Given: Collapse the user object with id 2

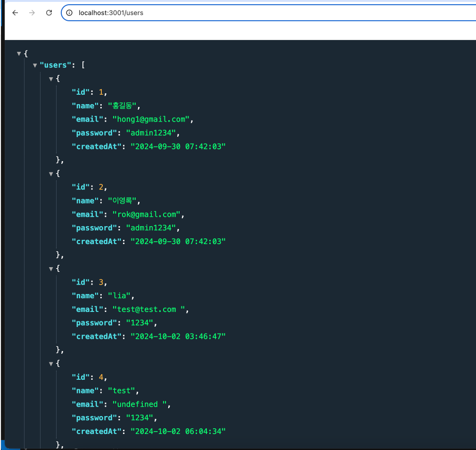Looking at the screenshot, I should point(51,174).
